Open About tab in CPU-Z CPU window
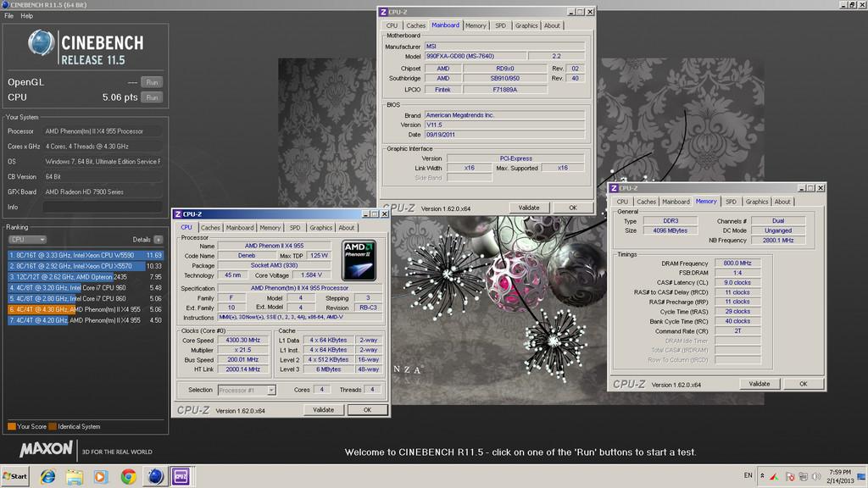 click(x=347, y=228)
